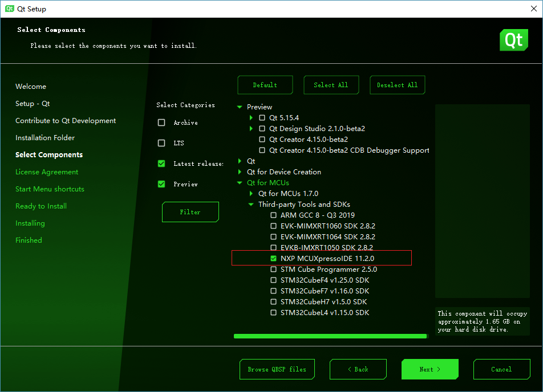This screenshot has height=392, width=543.
Task: Check STM32CubeL4 v1.15.0 SDK
Action: click(274, 312)
